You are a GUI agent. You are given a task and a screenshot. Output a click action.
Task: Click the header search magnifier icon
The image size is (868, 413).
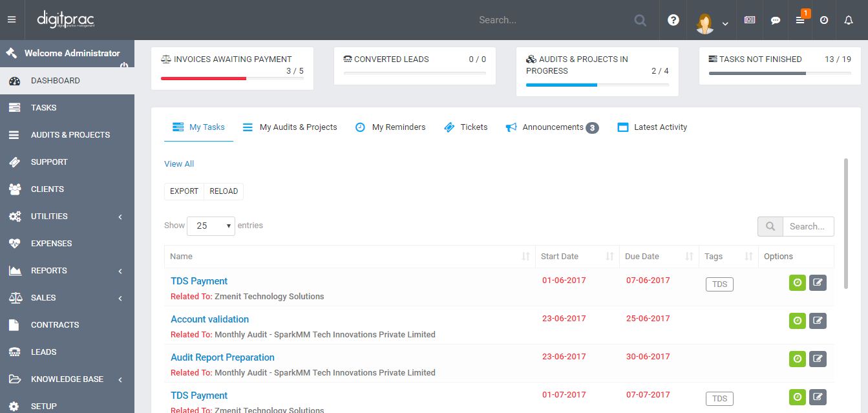[x=640, y=20]
